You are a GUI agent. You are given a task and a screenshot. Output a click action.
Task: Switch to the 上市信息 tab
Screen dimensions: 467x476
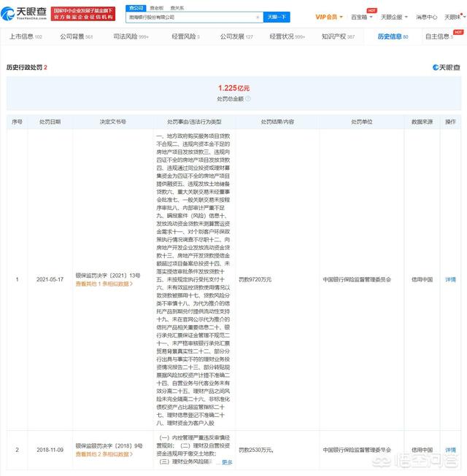(x=25, y=36)
